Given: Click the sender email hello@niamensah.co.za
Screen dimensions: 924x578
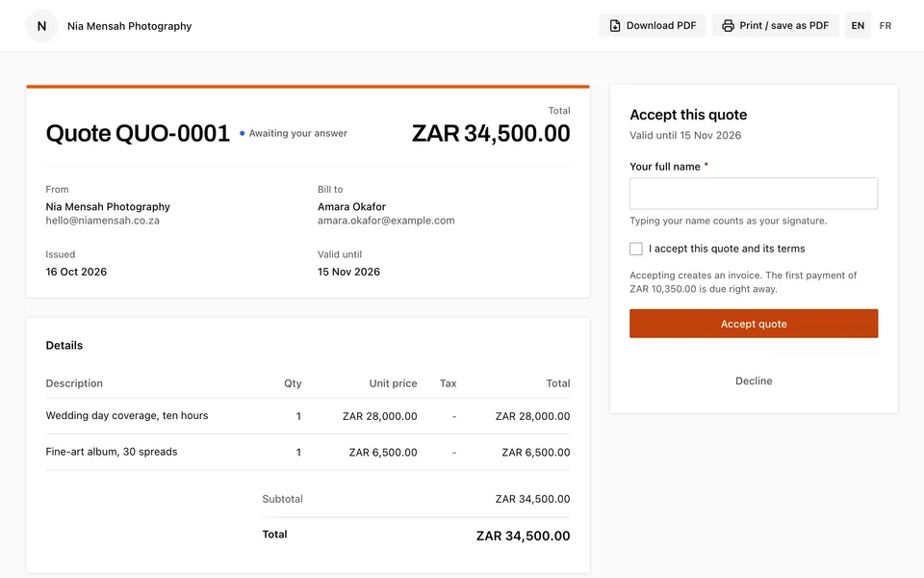Looking at the screenshot, I should [103, 221].
